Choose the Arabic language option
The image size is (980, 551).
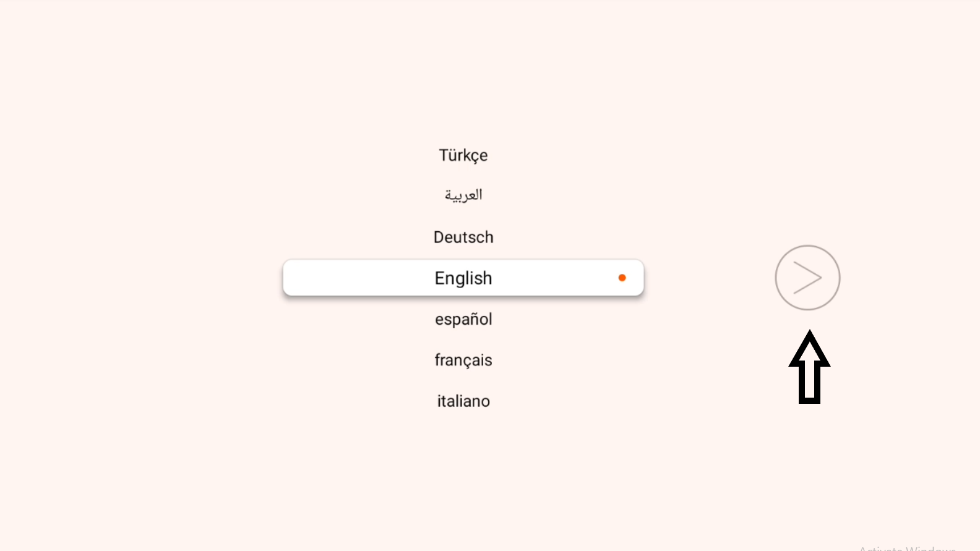[463, 195]
